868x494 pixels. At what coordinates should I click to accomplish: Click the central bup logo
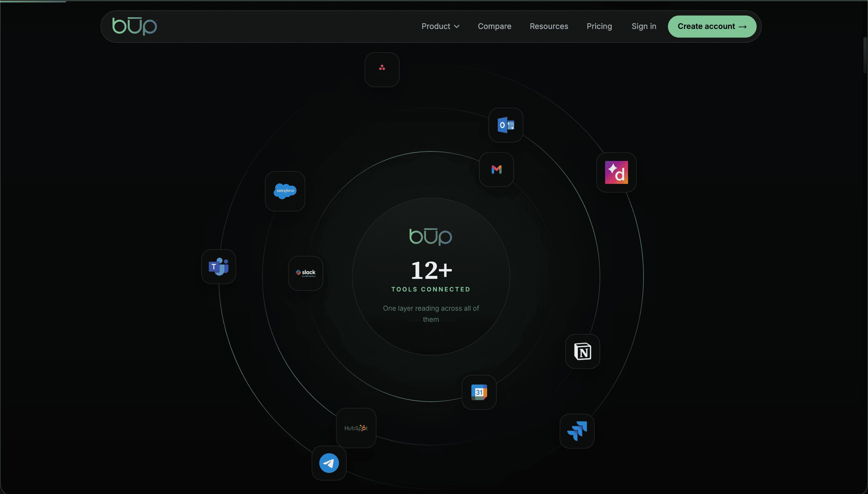(x=431, y=236)
